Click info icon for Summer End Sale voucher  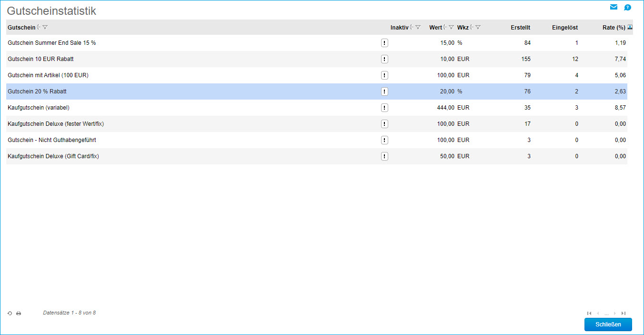coord(384,43)
